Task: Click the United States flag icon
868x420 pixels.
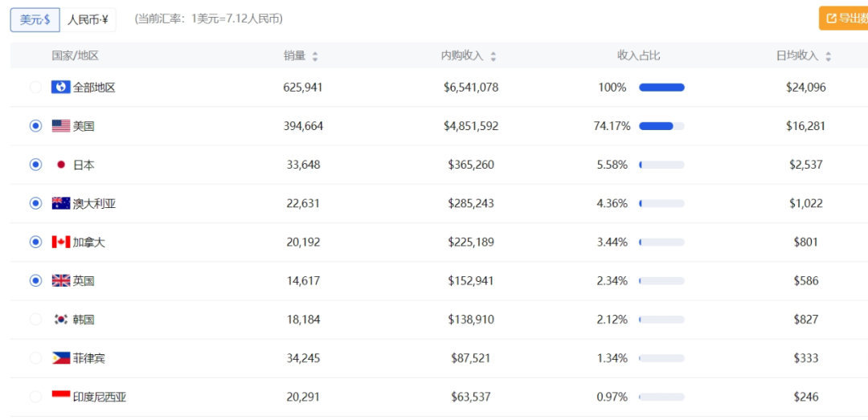Action: pyautogui.click(x=61, y=126)
